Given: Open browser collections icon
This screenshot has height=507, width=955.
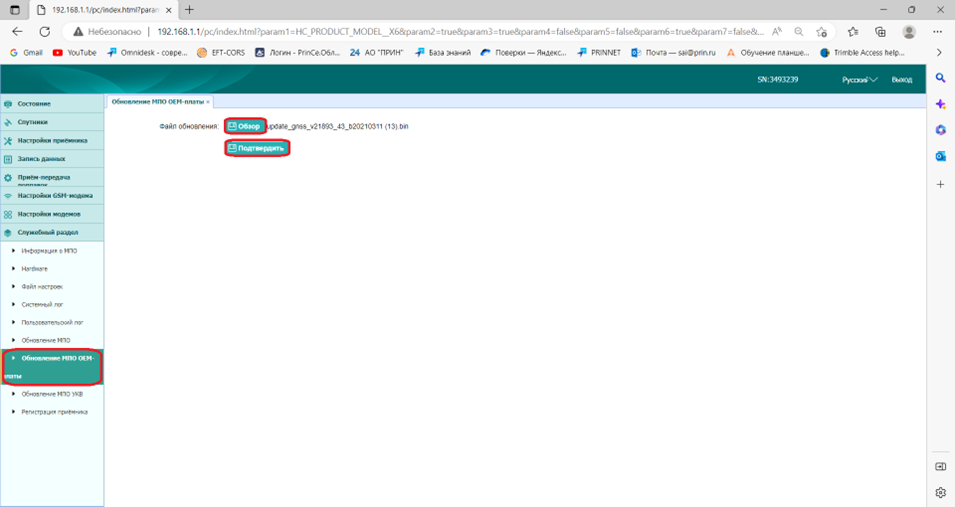Looking at the screenshot, I should coord(880,32).
